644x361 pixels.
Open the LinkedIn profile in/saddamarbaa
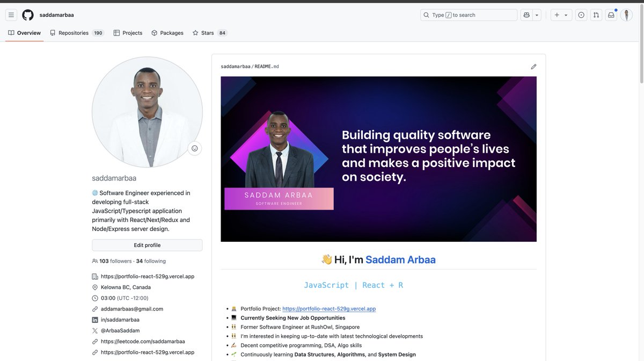coord(118,319)
